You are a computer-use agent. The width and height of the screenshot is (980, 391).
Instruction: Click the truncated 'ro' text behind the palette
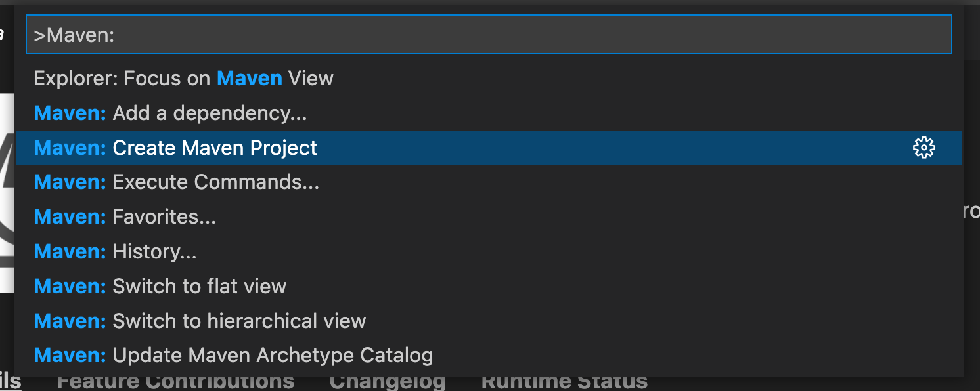click(x=971, y=212)
